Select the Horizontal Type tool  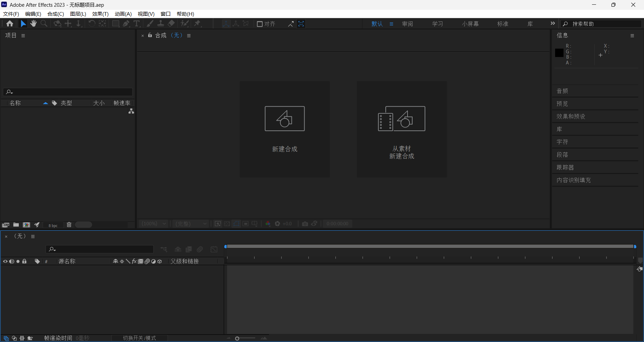pos(137,23)
